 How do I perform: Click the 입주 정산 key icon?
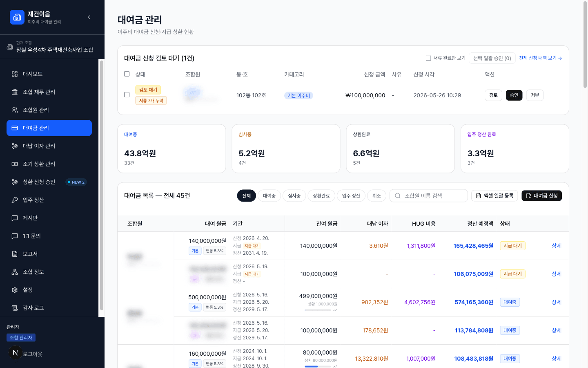pyautogui.click(x=15, y=200)
